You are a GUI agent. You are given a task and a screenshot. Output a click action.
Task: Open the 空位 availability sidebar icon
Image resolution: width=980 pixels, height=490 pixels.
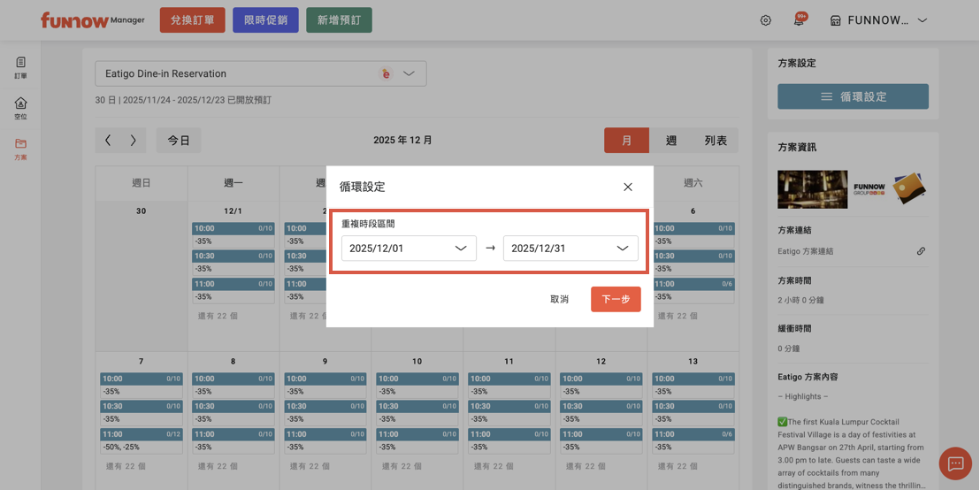click(x=20, y=108)
